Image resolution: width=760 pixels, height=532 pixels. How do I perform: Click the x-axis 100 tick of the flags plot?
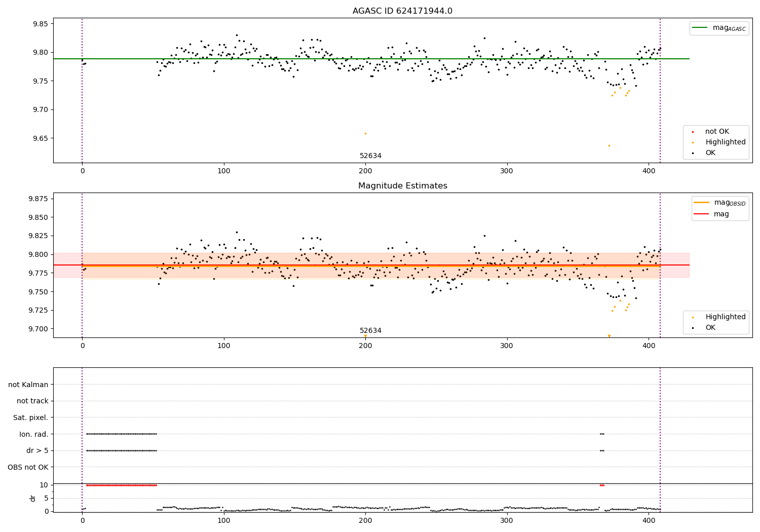tap(224, 521)
